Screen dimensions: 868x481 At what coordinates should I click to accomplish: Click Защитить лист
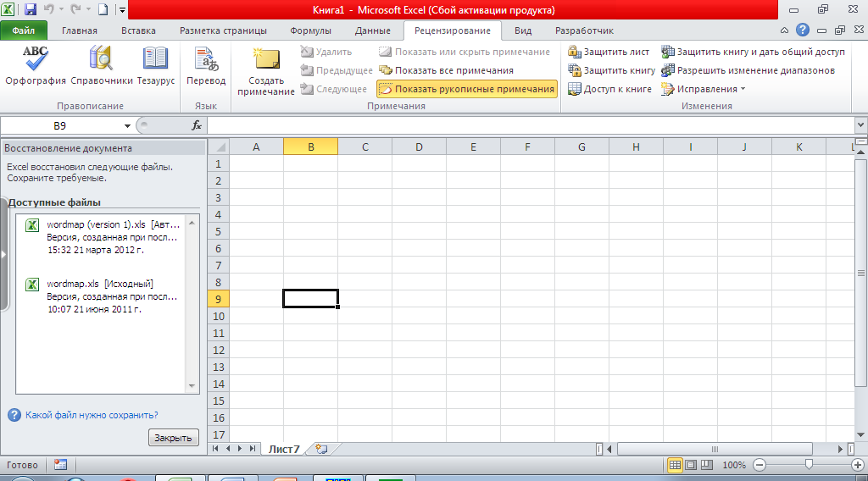pos(609,52)
